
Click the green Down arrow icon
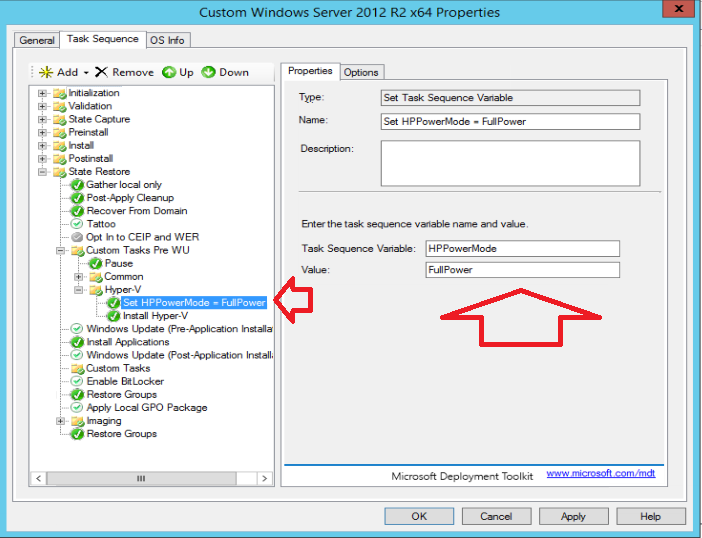[x=209, y=72]
